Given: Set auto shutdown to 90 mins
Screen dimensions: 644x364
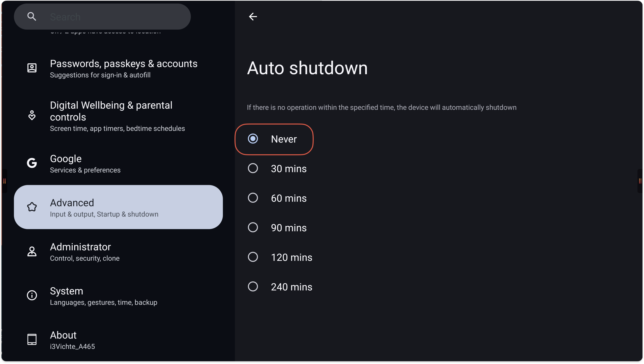Looking at the screenshot, I should [x=253, y=228].
